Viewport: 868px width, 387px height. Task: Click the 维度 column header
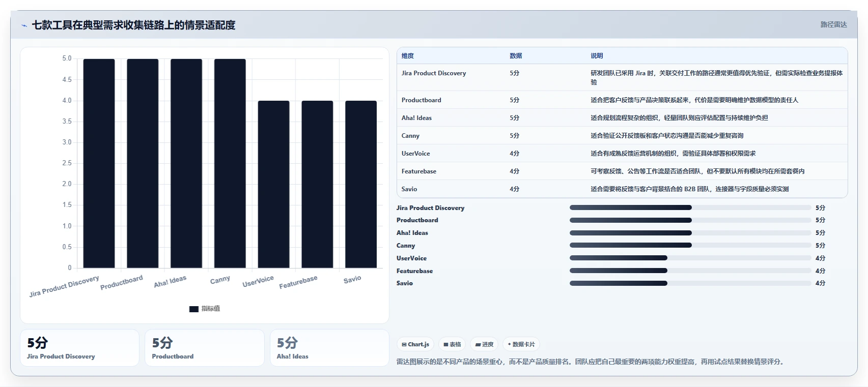408,56
